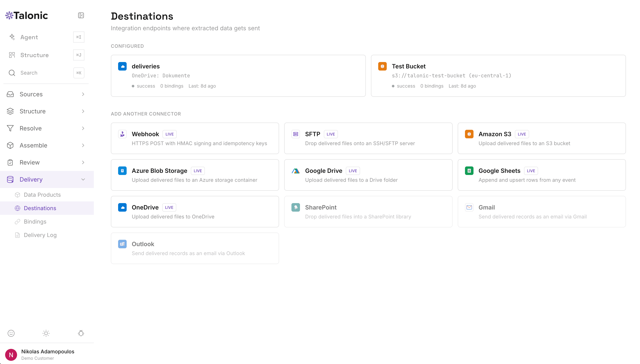640x364 pixels.
Task: Click 'OneDrive: Dokumente' path text
Action: coord(161,75)
